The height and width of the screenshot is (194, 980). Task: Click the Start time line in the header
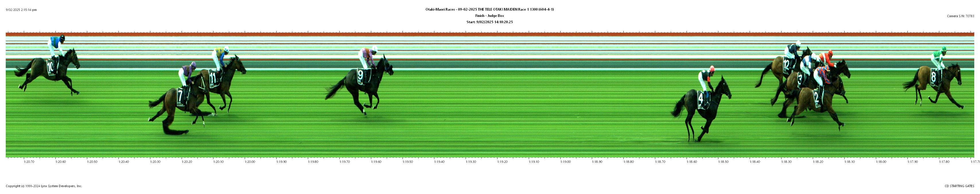pos(490,22)
